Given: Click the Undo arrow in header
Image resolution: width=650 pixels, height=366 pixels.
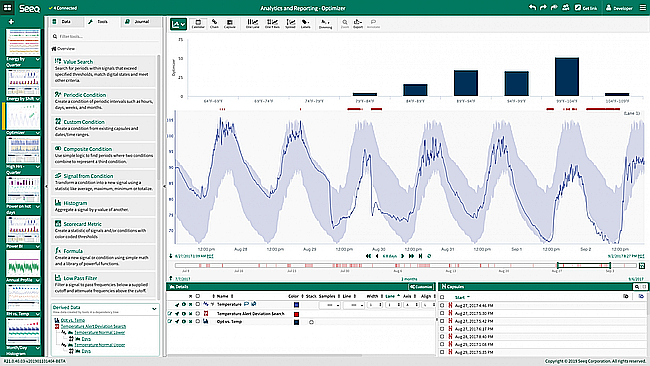Looking at the screenshot, I should click(x=533, y=8).
